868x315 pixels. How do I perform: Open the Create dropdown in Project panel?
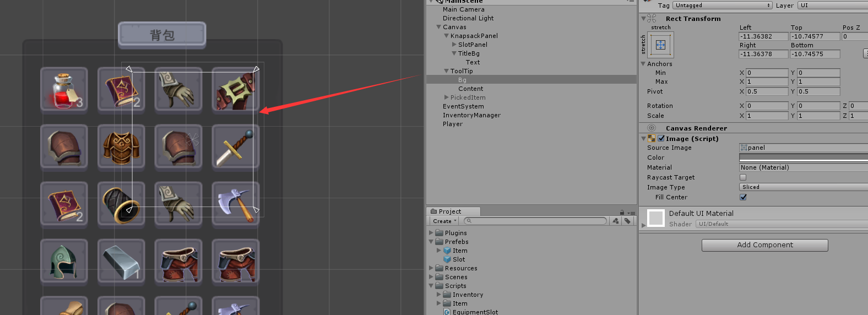[x=444, y=221]
